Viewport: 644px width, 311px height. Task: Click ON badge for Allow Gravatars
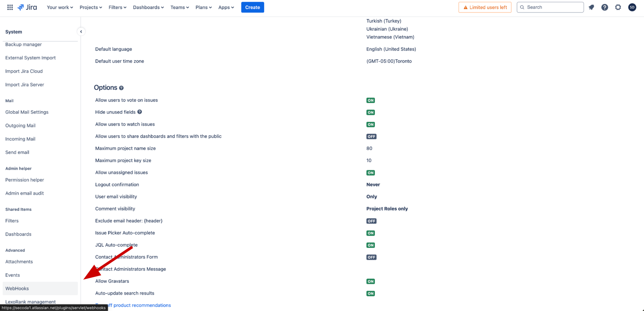[370, 281]
